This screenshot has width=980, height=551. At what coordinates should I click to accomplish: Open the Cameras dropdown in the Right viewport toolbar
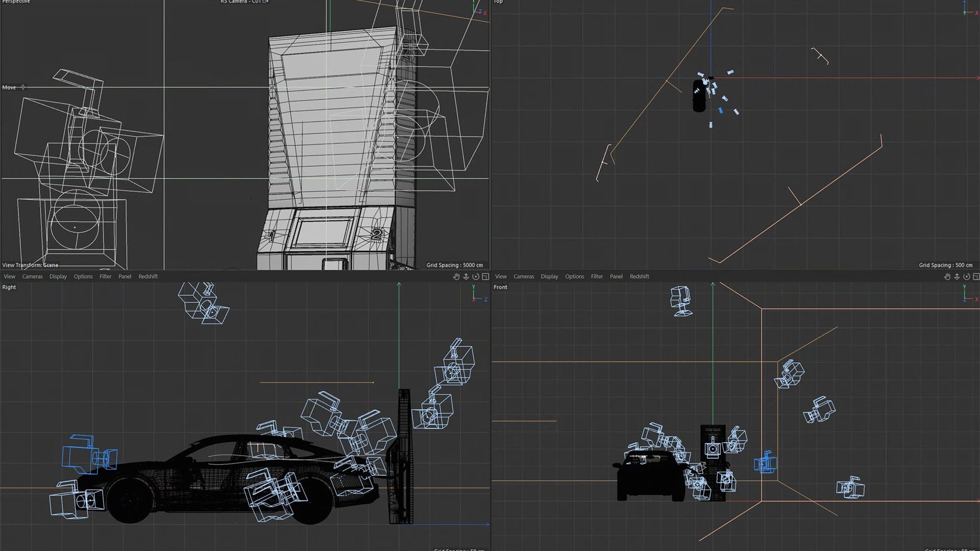tap(32, 276)
